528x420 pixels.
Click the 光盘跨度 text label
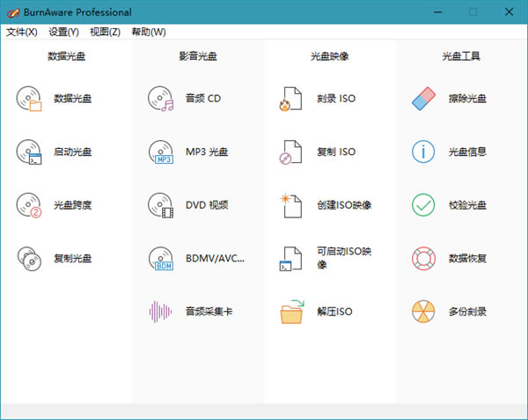tap(72, 205)
